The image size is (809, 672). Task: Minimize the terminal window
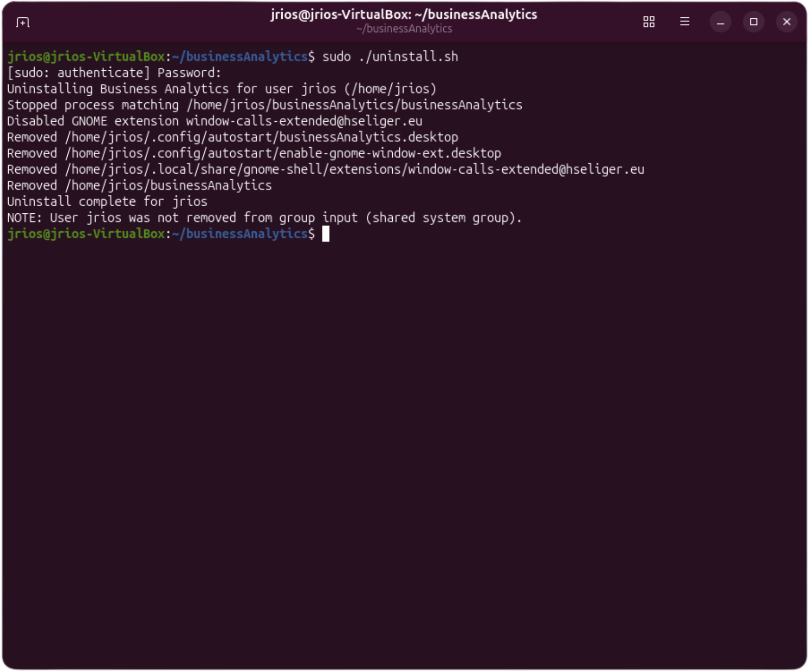720,22
